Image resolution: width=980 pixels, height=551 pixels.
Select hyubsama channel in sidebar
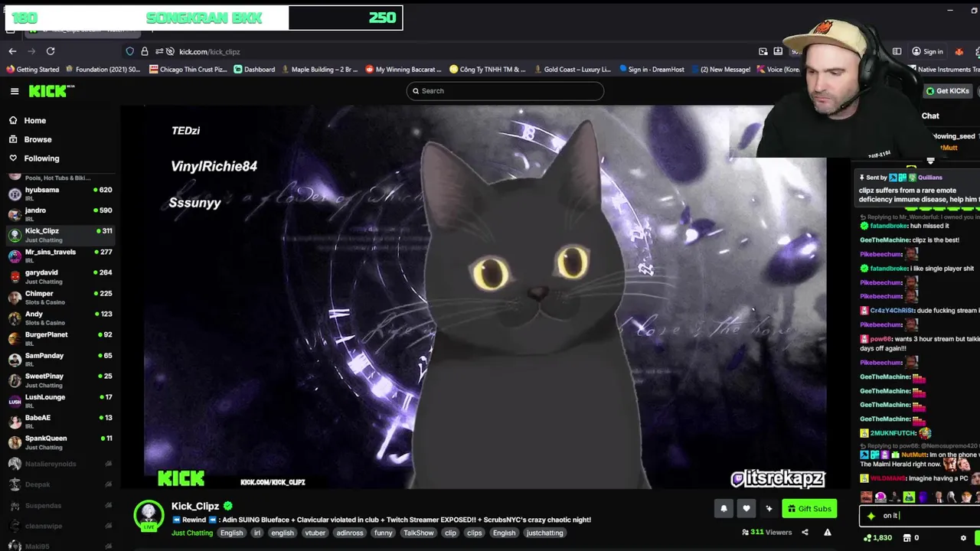pos(61,194)
